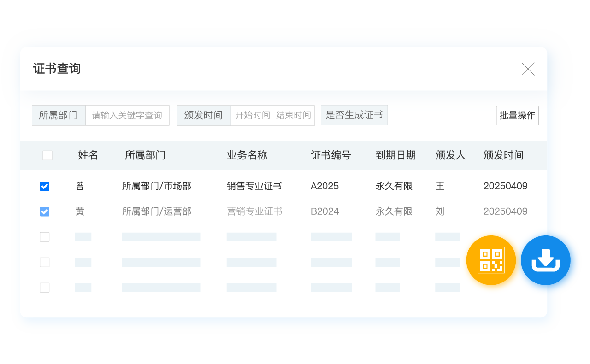This screenshot has height=364, width=590.
Task: Click 所属部门/市场部 in the first row
Action: point(157,186)
